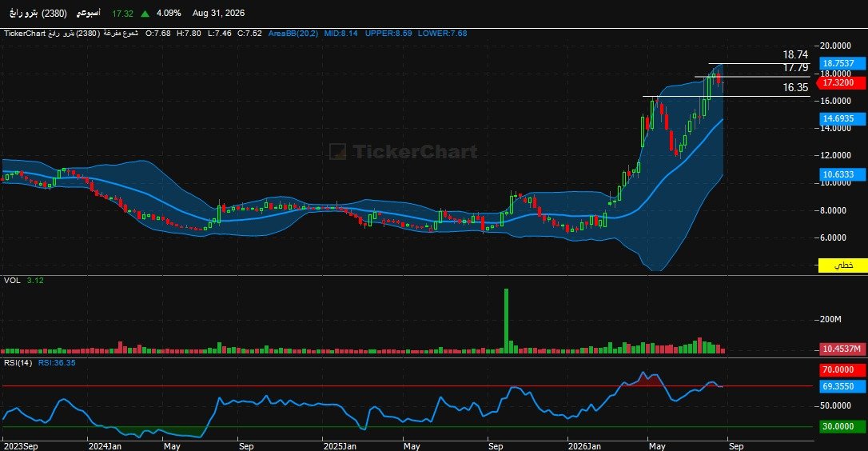Select the VOL indicator label
Viewport: 868px width, 451px height.
(12, 281)
